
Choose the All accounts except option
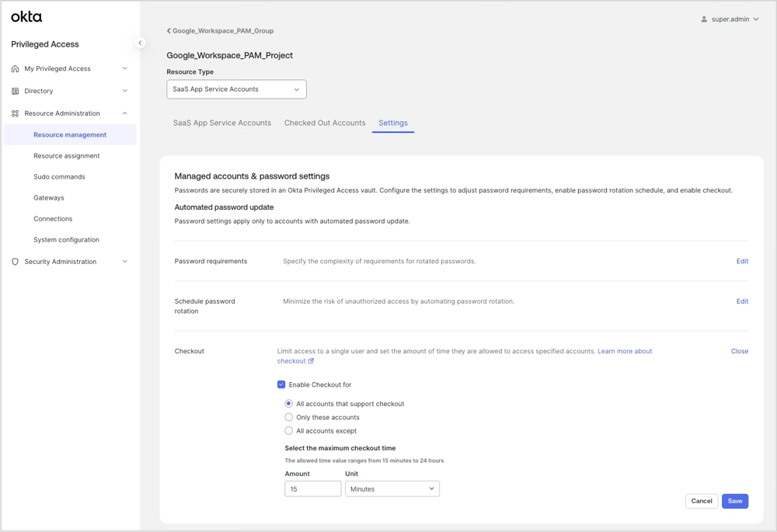pyautogui.click(x=288, y=430)
